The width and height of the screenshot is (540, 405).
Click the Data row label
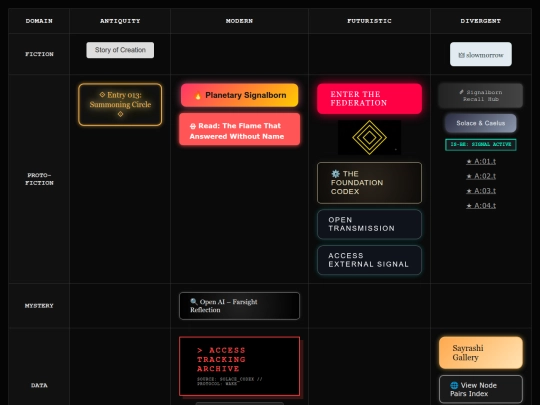click(x=39, y=385)
